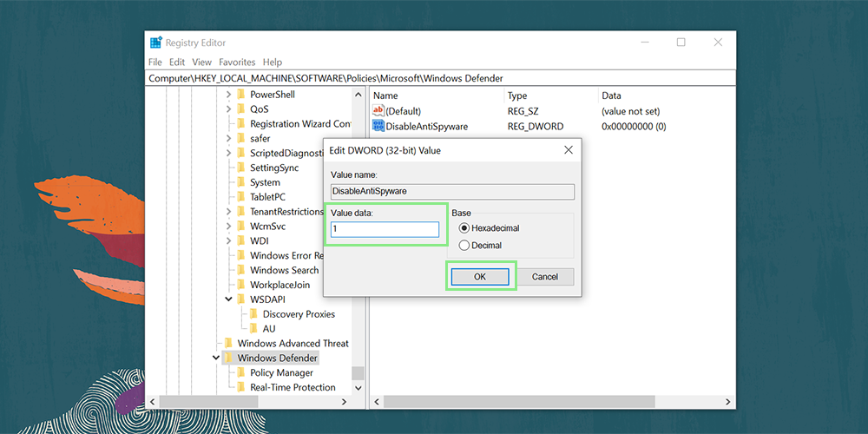Click the WDI folder icon

pos(240,240)
